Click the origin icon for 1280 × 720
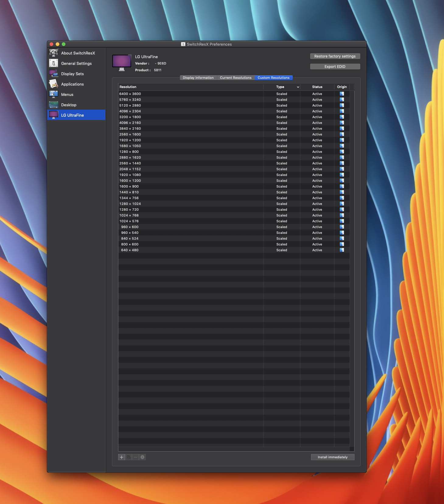Screen dimensions: 444x504 (342, 210)
